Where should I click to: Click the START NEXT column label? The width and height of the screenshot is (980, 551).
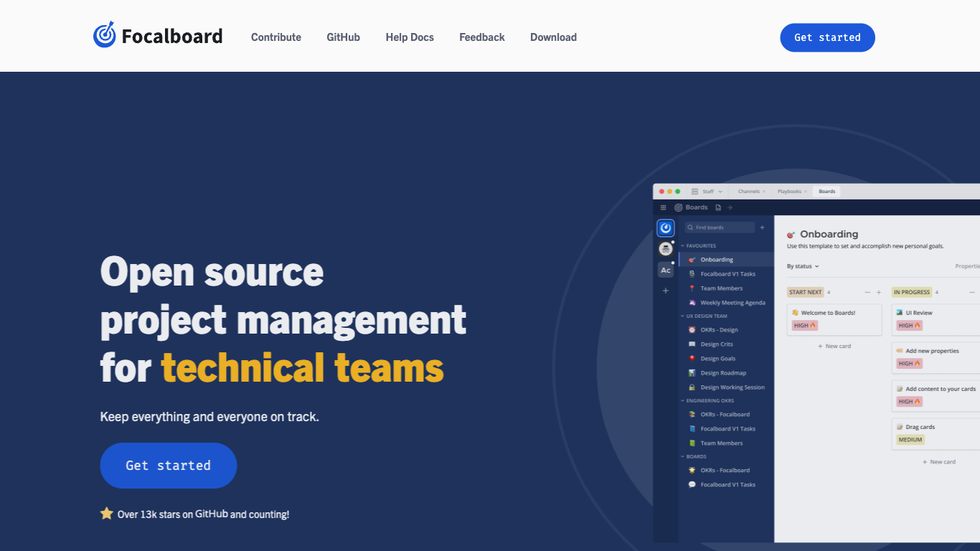[x=805, y=293]
